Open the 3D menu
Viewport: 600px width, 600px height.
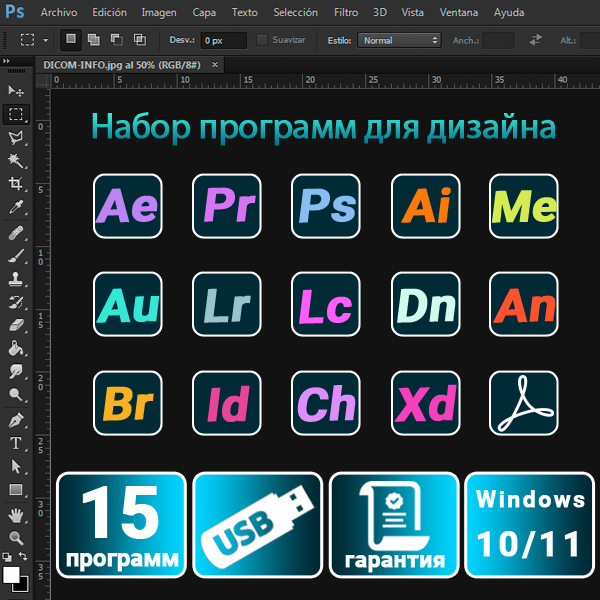pos(380,13)
